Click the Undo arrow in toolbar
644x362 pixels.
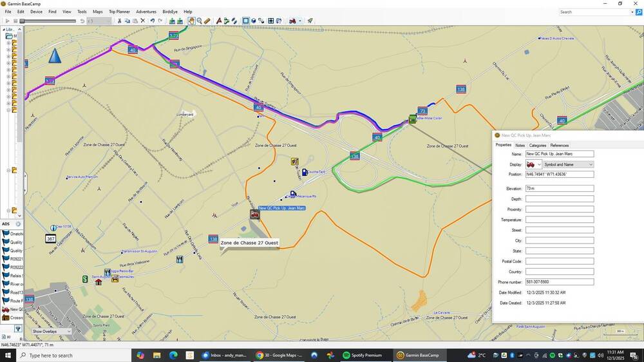tap(153, 21)
